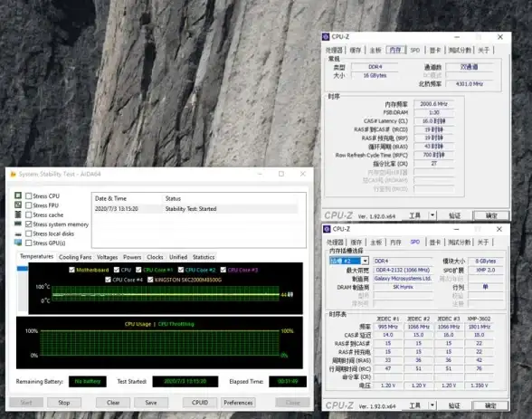Switch to the Temperatures tab

[x=36, y=256]
